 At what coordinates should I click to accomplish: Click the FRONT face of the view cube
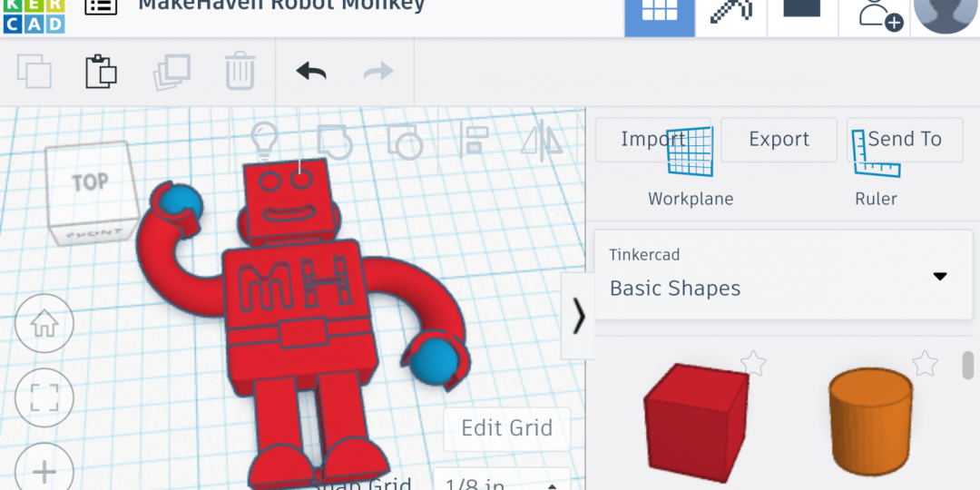click(x=95, y=234)
